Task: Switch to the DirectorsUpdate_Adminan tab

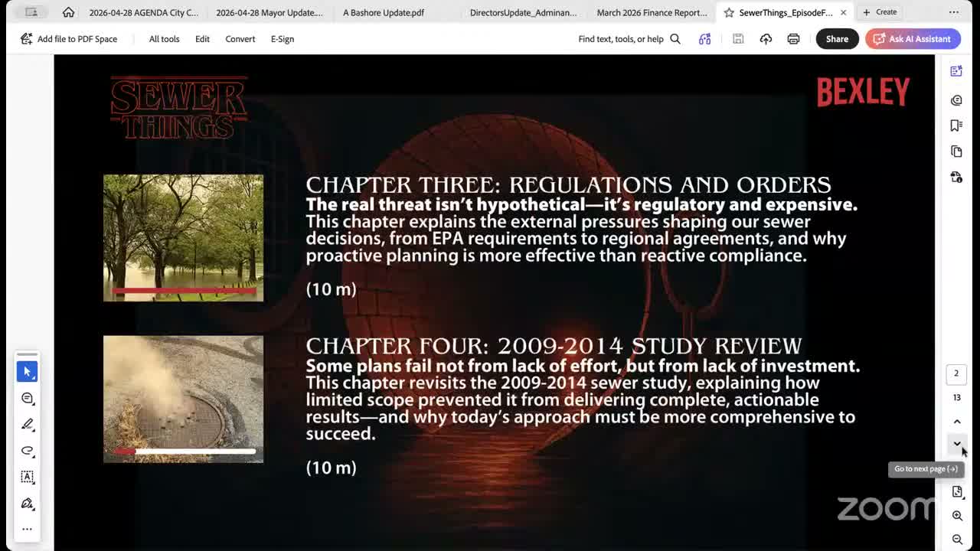Action: tap(524, 12)
